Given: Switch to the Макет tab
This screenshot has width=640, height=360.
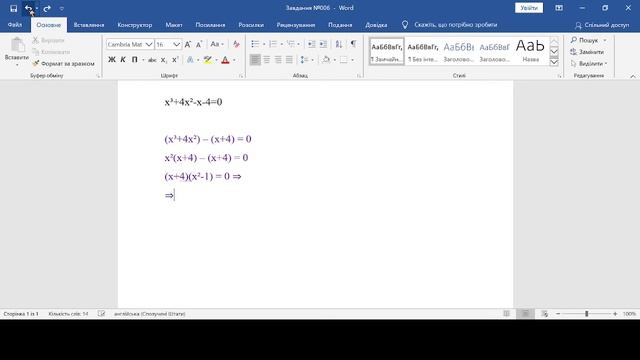Looking at the screenshot, I should [174, 25].
